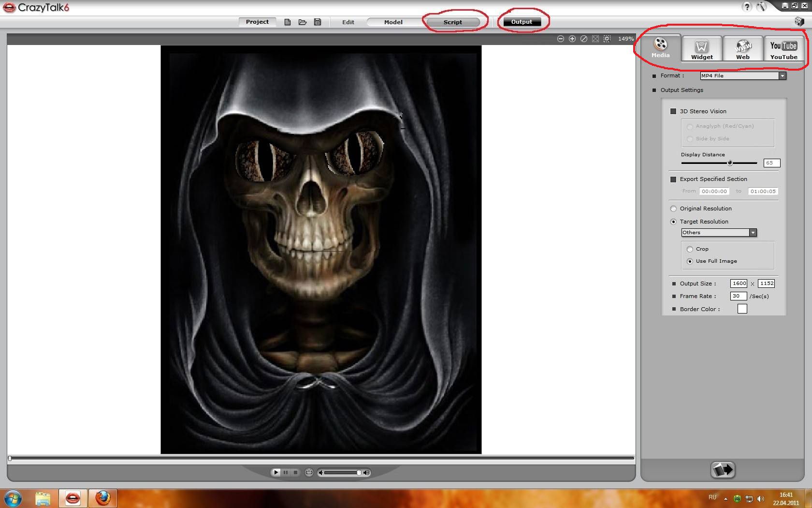Open Windows Start menu
This screenshot has height=508, width=812.
point(13,498)
